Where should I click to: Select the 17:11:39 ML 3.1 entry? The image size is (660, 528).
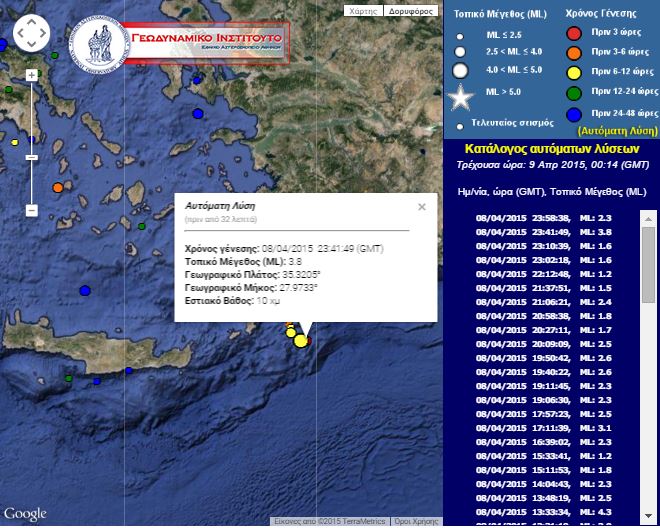point(543,428)
